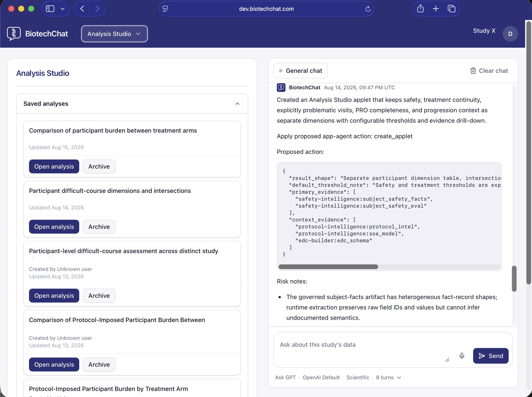The image size is (532, 397).
Task: Open the Analysis Studio dropdown
Action: [x=114, y=34]
